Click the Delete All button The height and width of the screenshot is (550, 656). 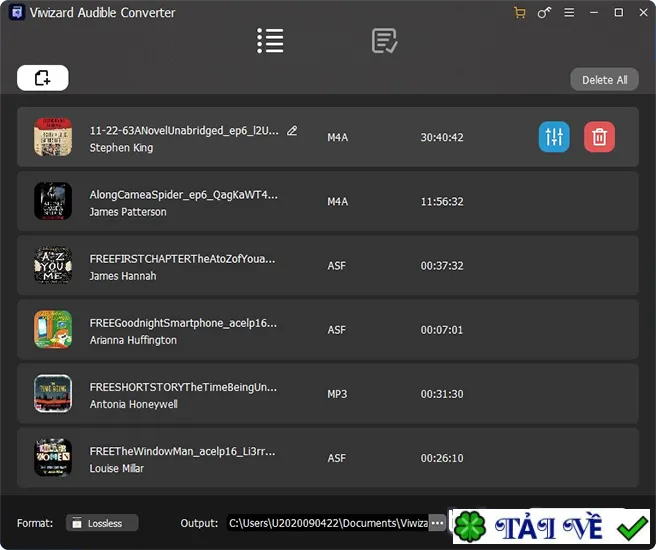pos(605,79)
